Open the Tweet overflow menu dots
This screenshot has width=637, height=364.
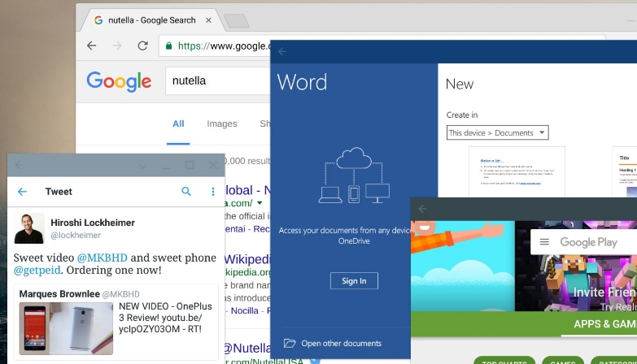click(x=213, y=192)
